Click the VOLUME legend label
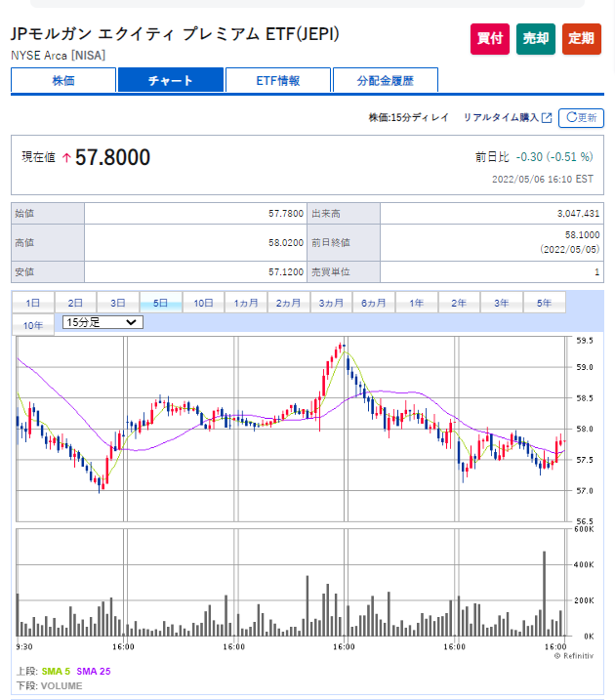Viewport: 615px width, 700px height. 61,686
